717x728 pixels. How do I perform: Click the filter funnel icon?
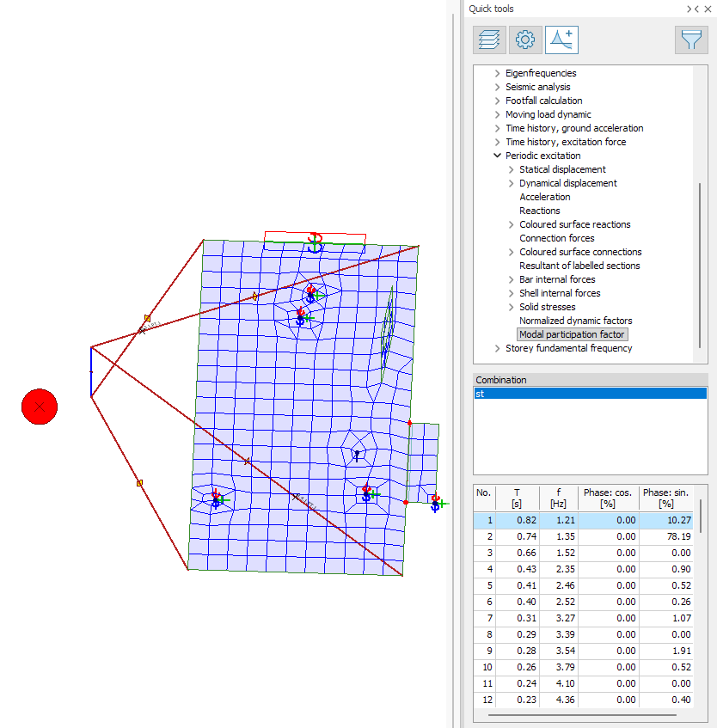691,40
